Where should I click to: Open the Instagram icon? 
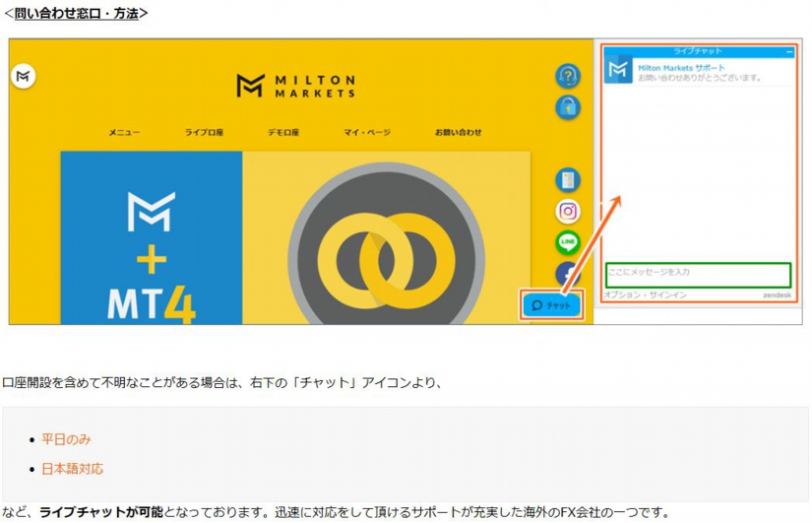(568, 211)
